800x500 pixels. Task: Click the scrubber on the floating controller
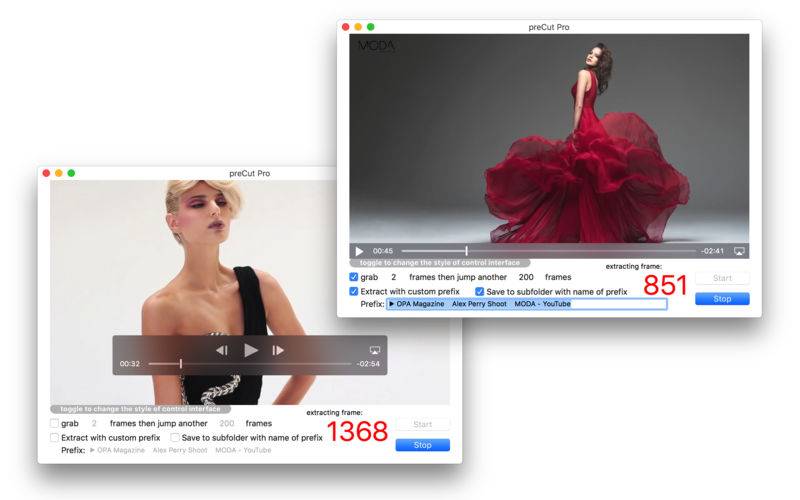tap(249, 364)
